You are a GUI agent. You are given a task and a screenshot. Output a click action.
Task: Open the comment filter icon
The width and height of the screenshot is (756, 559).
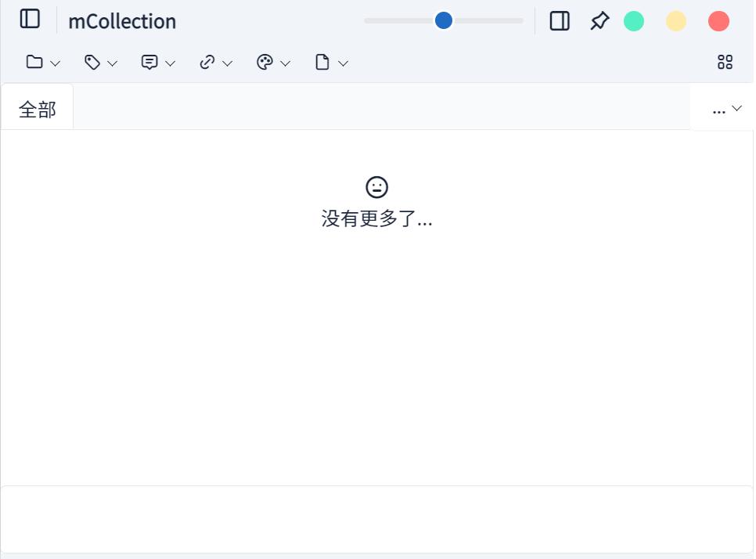pyautogui.click(x=149, y=62)
